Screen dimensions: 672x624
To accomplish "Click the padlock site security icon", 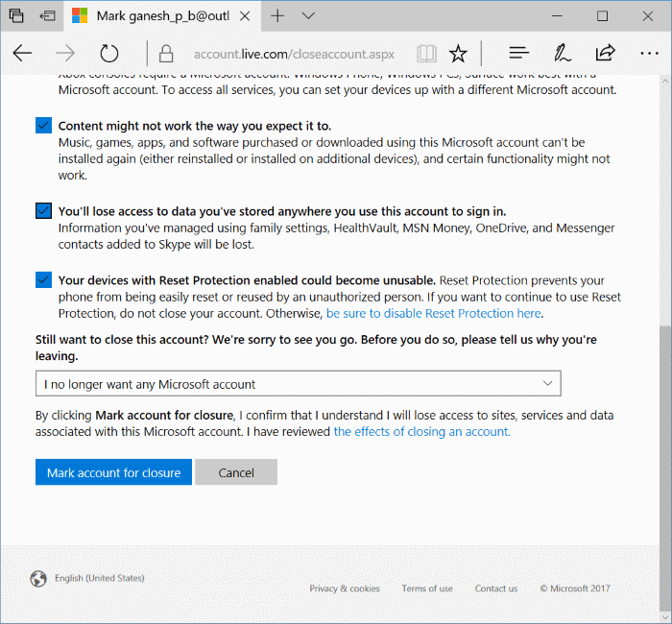I will [x=166, y=54].
